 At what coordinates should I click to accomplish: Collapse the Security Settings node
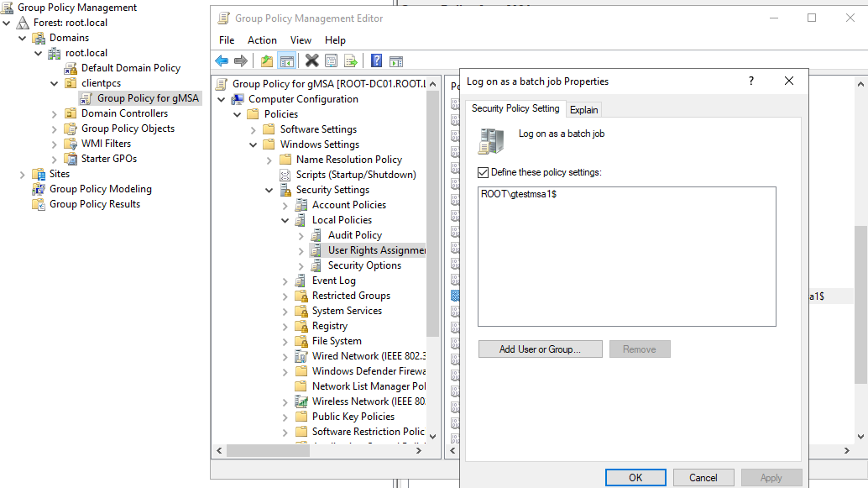pos(269,189)
